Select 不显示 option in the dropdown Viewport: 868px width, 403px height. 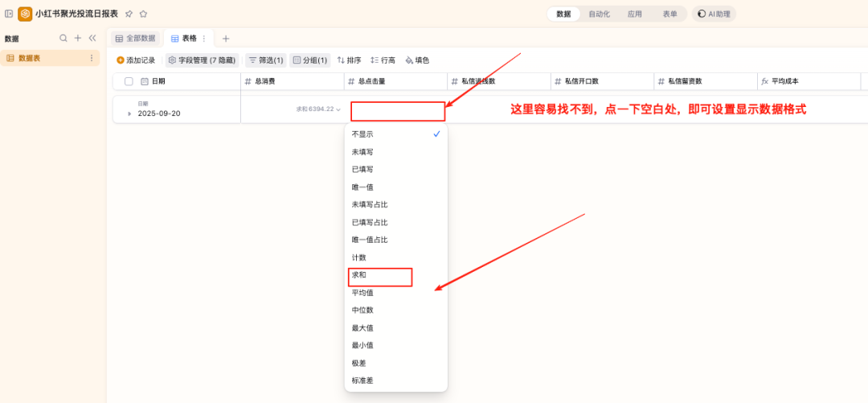[362, 134]
